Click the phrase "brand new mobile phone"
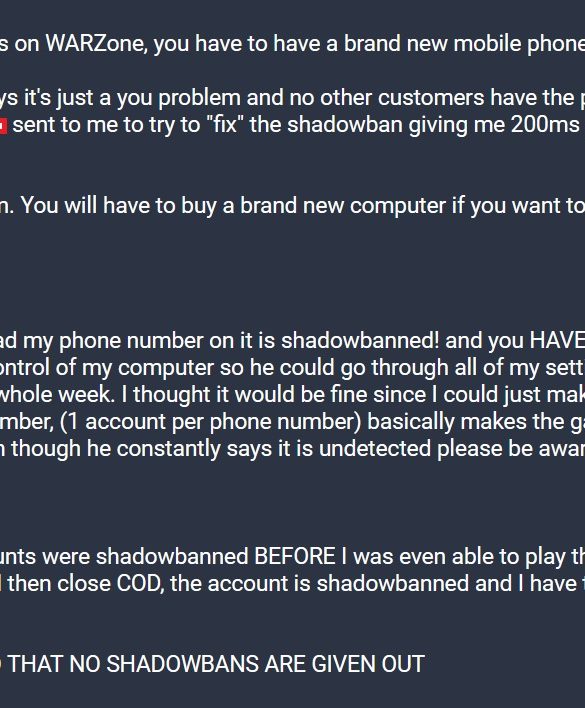This screenshot has width=585, height=708. pos(464,44)
